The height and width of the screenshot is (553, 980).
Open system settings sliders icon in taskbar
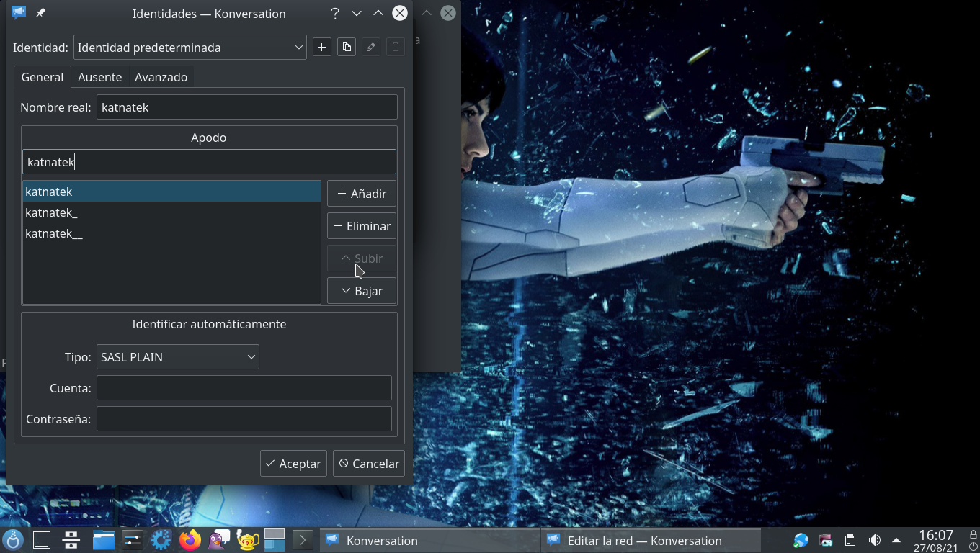[x=133, y=539]
